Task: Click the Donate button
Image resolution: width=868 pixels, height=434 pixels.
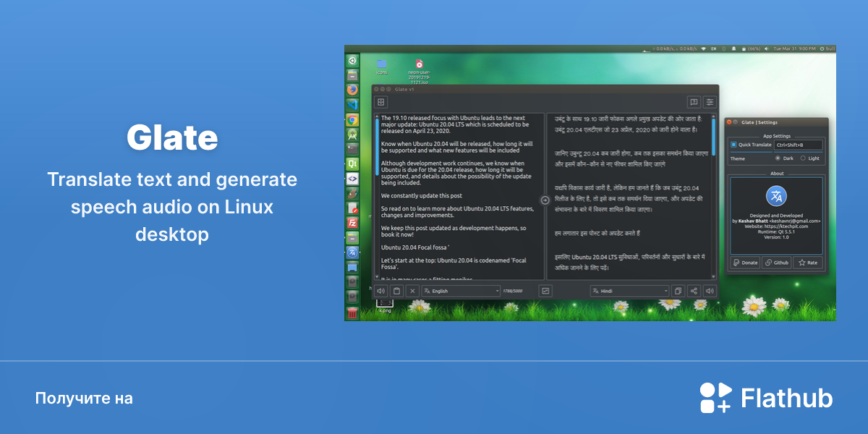Action: (x=745, y=263)
